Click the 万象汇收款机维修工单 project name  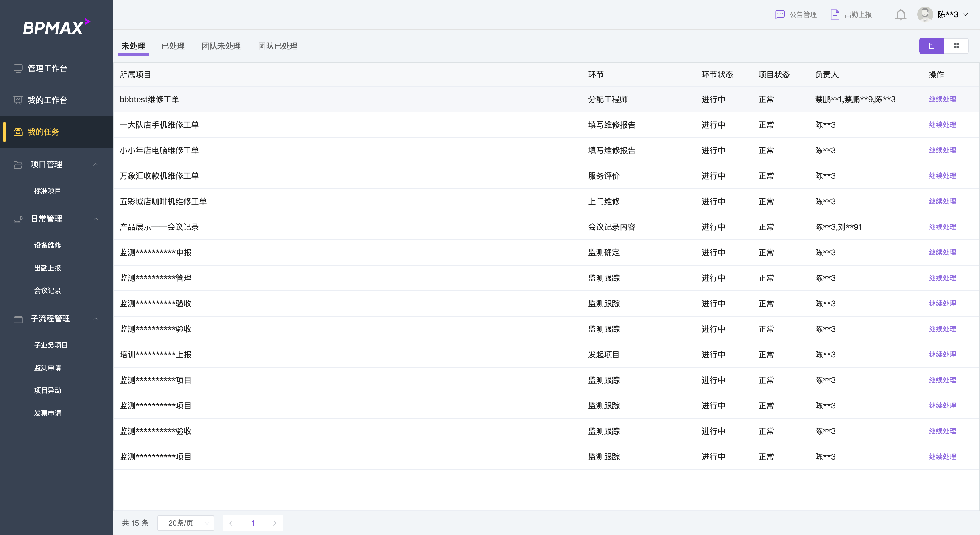[x=159, y=176]
